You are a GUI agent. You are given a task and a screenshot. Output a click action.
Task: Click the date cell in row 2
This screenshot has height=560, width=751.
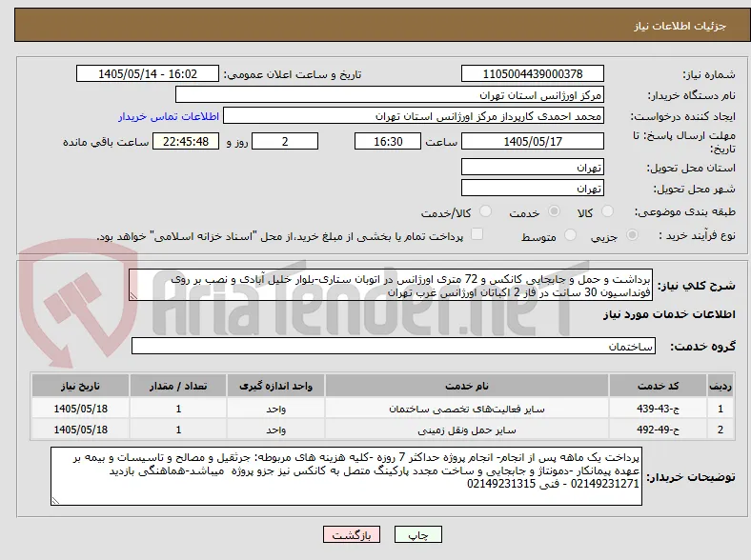[x=80, y=430]
